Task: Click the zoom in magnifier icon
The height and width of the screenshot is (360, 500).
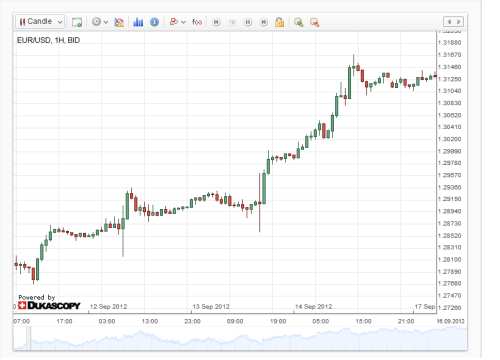Action: pos(298,22)
